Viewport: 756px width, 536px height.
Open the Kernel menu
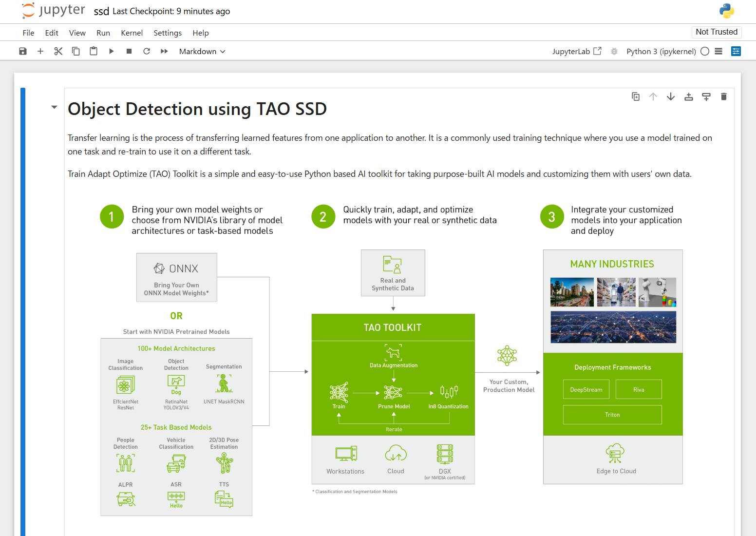point(132,33)
